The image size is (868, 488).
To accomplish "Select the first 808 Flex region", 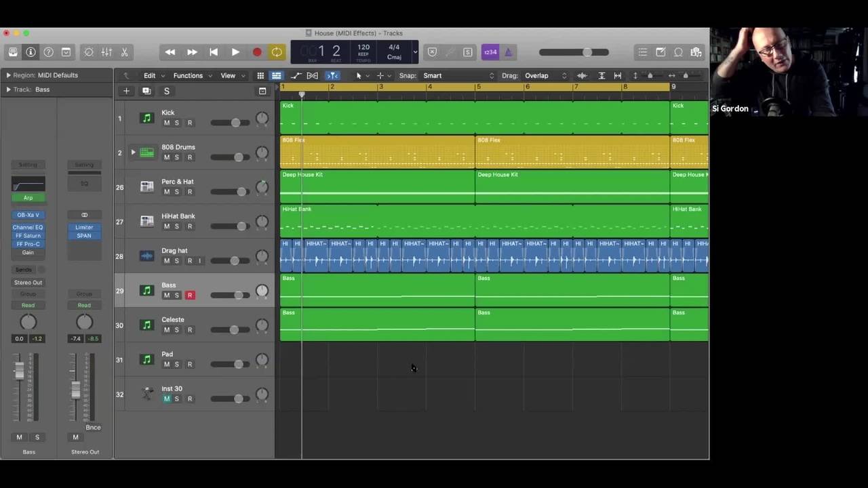I will [x=377, y=152].
